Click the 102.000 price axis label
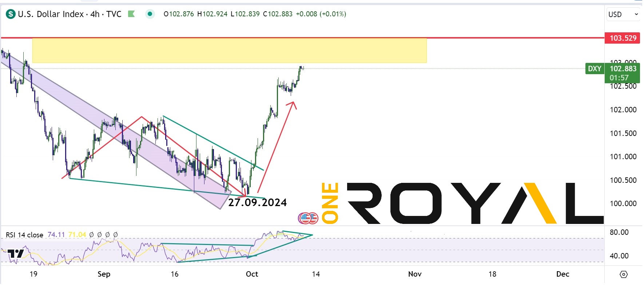Screen dimensions: 644x285 click(623, 110)
